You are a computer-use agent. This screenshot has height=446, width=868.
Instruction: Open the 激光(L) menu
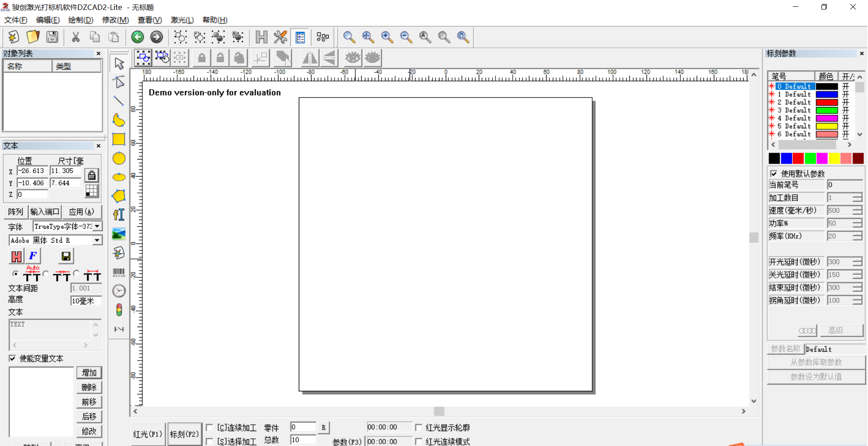182,20
